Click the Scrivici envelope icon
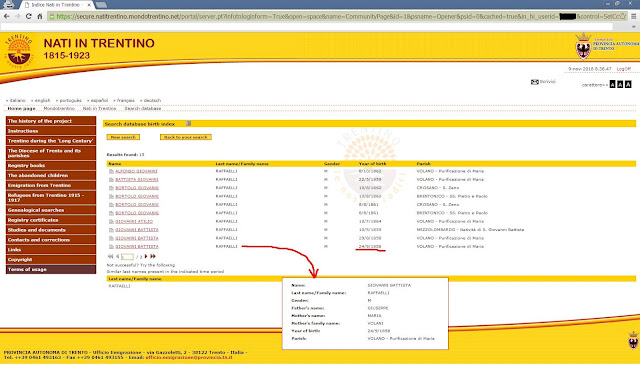This screenshot has width=640, height=365. (535, 82)
